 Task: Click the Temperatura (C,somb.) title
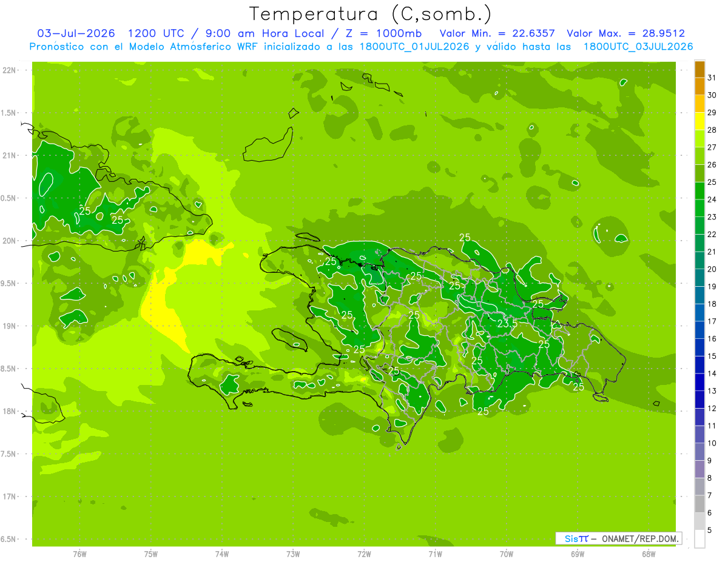370,14
